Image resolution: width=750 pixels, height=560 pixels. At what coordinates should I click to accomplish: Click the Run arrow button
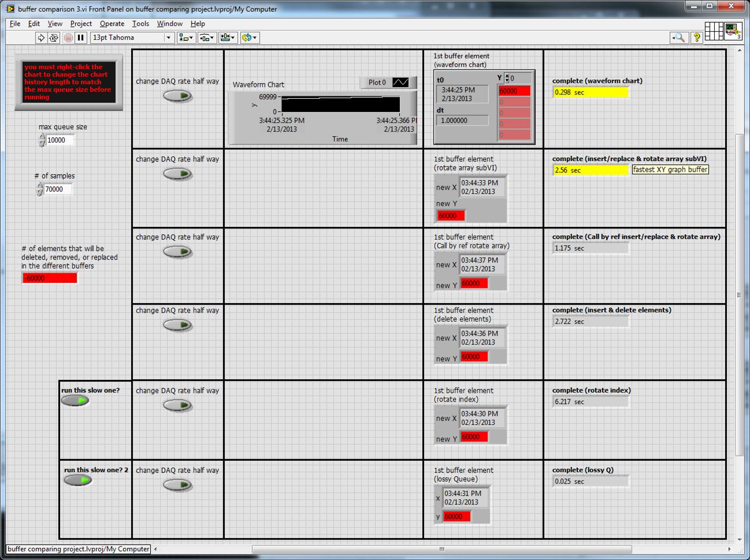point(40,38)
